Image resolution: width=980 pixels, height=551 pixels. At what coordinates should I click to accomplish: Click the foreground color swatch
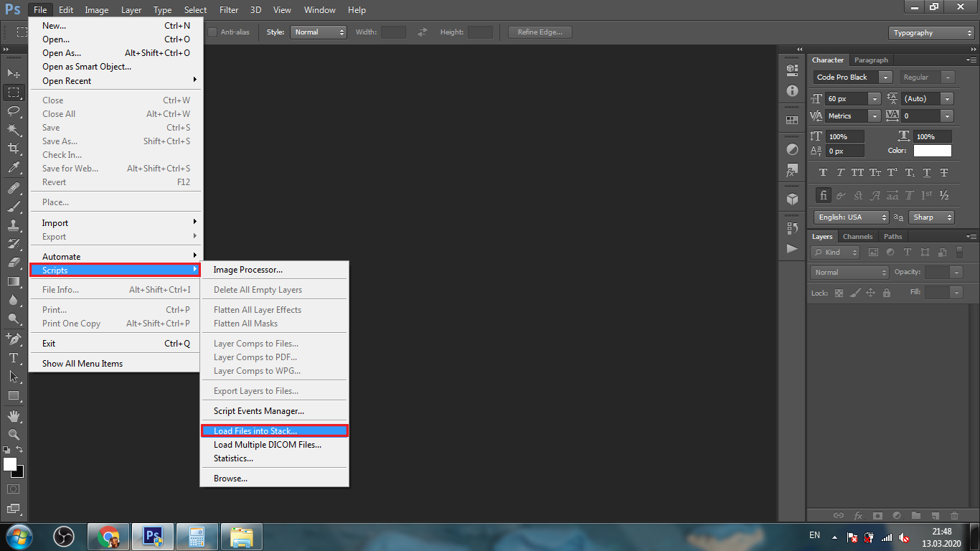(x=10, y=464)
